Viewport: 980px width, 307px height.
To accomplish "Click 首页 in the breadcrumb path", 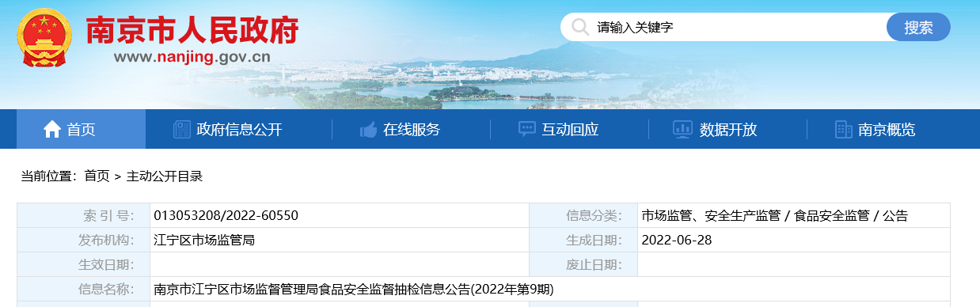I will click(97, 176).
